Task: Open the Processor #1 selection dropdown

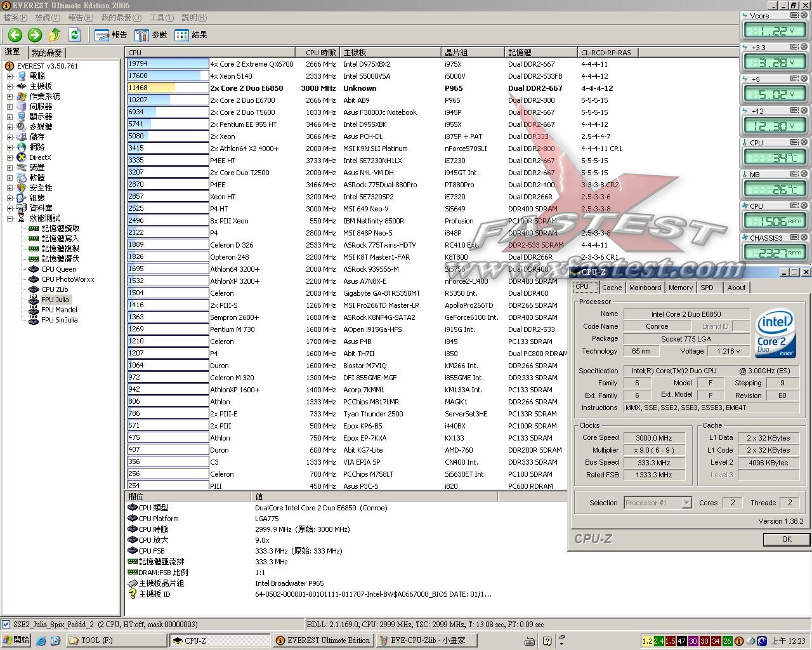Action: [x=686, y=503]
